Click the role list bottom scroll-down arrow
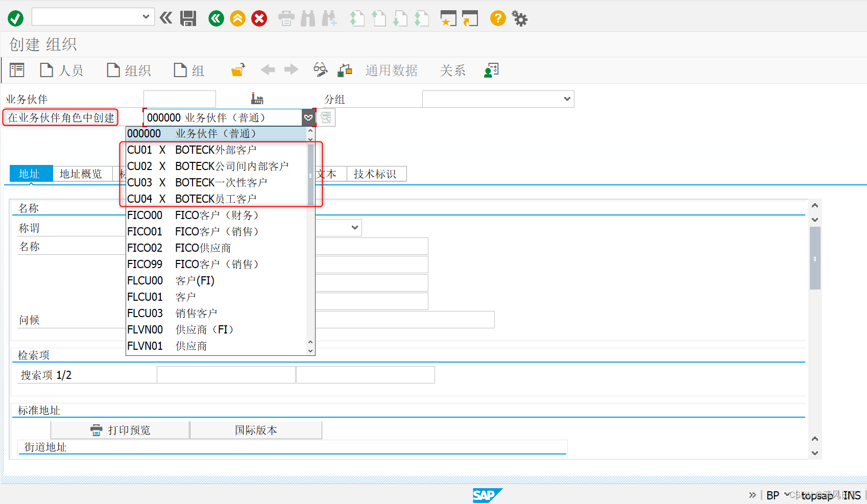 coord(310,351)
